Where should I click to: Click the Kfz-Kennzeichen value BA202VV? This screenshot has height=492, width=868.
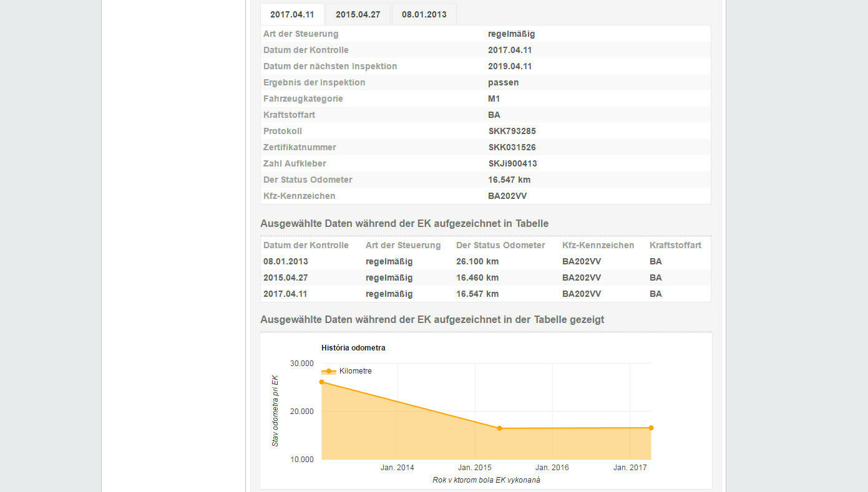click(x=507, y=195)
